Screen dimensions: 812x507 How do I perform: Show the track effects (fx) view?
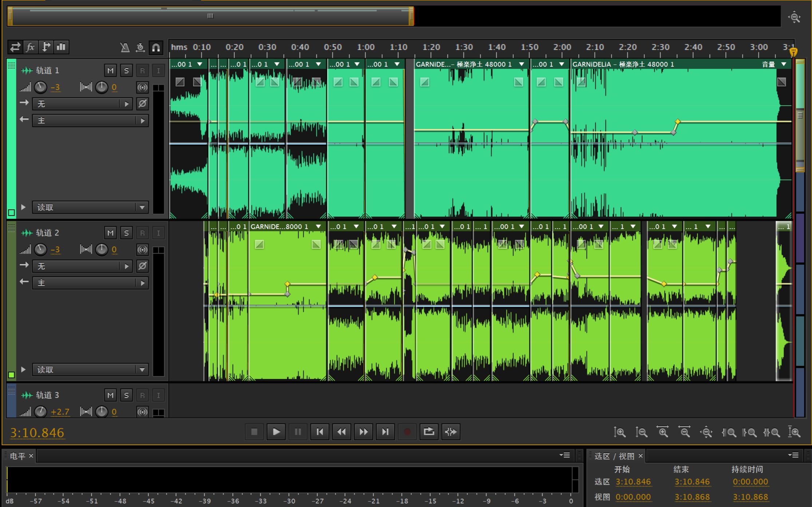(31, 47)
